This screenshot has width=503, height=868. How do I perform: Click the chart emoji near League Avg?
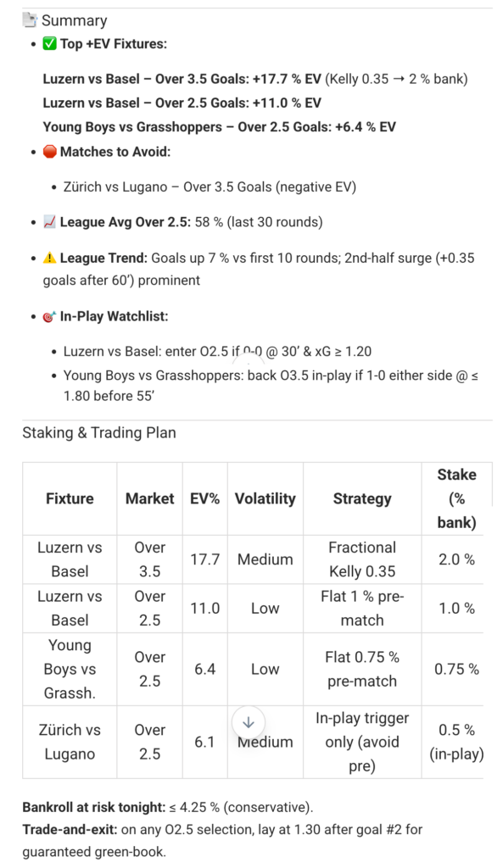click(50, 222)
